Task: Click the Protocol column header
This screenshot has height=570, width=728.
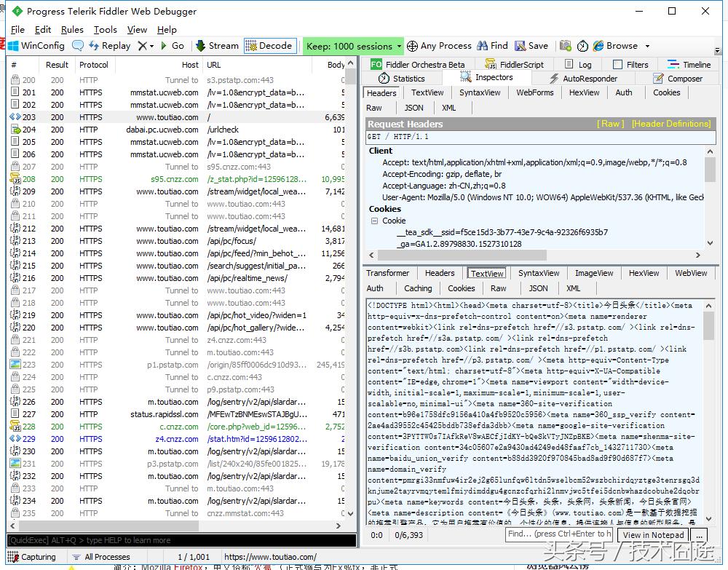Action: click(x=94, y=65)
